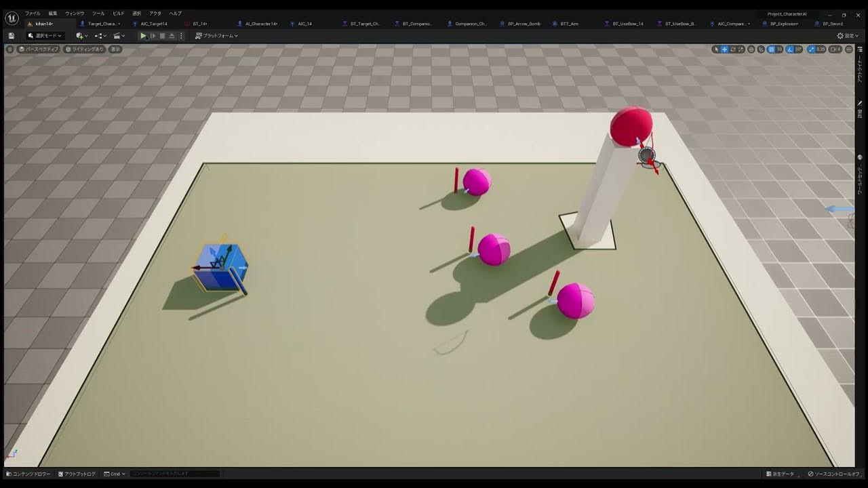Select the viewport select-objects arrow tool

[717, 49]
